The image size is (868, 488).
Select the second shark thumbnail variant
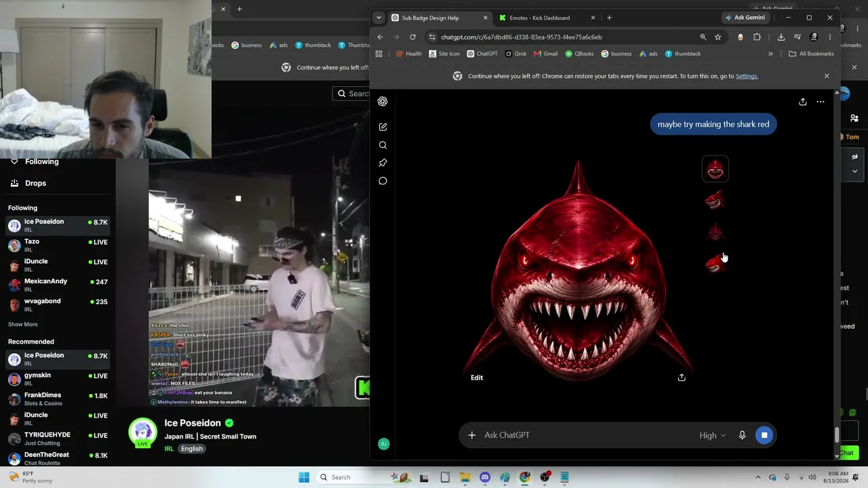click(715, 201)
